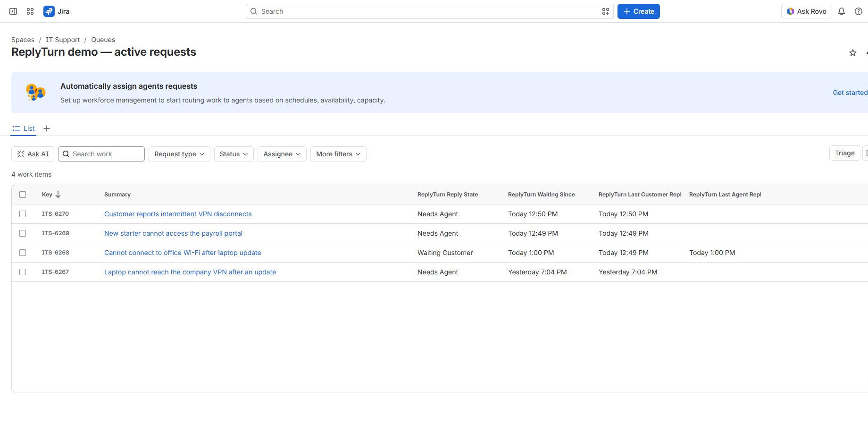Click key ITS-6270
The width and height of the screenshot is (868, 425).
pyautogui.click(x=55, y=214)
